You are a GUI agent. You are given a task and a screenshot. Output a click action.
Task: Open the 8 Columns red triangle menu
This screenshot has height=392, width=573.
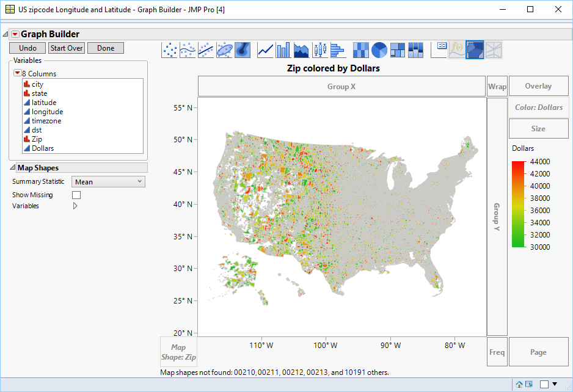[x=17, y=73]
